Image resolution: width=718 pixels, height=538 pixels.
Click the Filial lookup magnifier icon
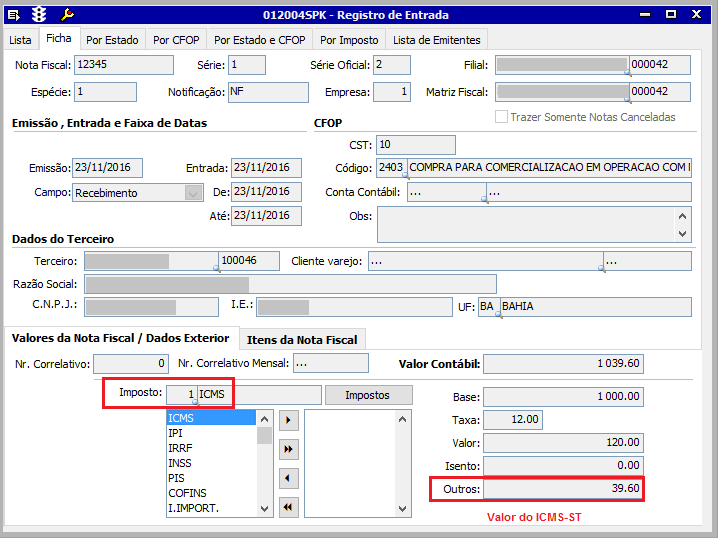coord(628,72)
